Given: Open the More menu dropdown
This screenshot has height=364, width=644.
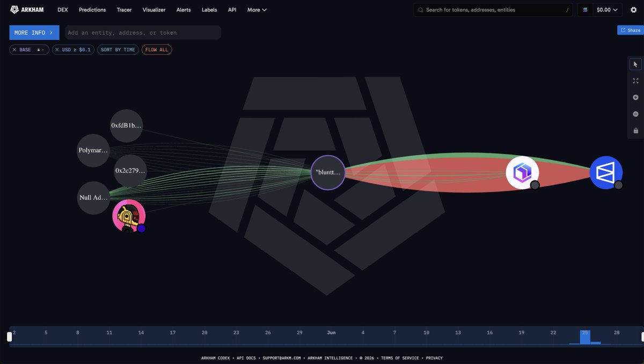Looking at the screenshot, I should [257, 10].
